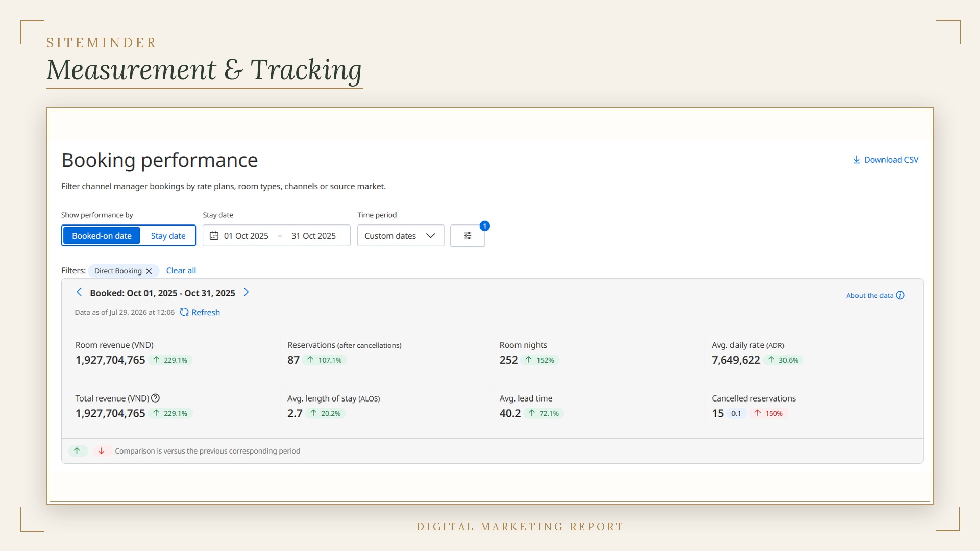Image resolution: width=980 pixels, height=551 pixels.
Task: Click the ALOS value 2.7
Action: tap(295, 413)
